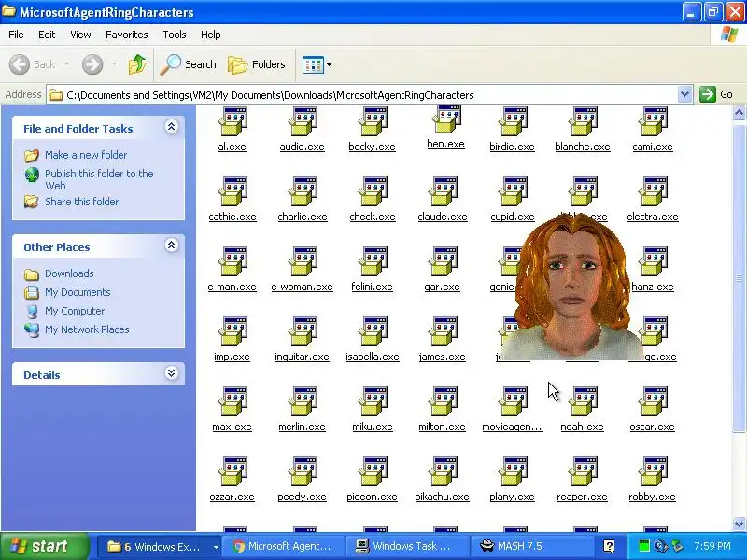Click Publish this folder to the Web
The height and width of the screenshot is (560, 747).
coord(99,179)
